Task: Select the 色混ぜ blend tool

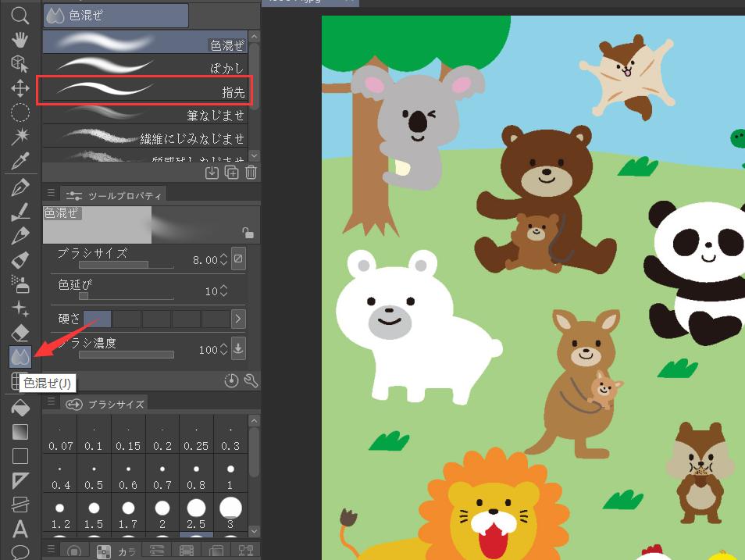Action: point(20,357)
